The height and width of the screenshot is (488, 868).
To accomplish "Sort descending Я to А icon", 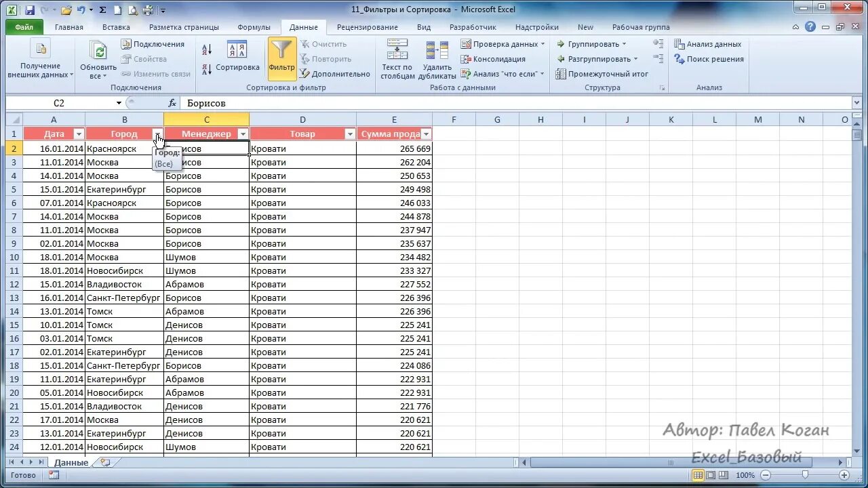I will tap(208, 69).
